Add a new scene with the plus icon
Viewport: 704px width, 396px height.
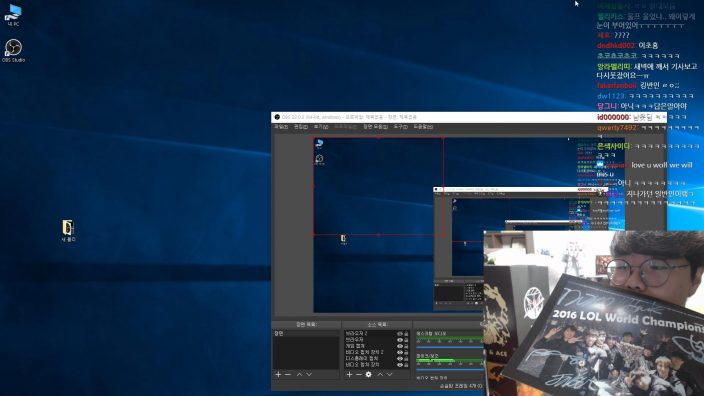coord(278,374)
